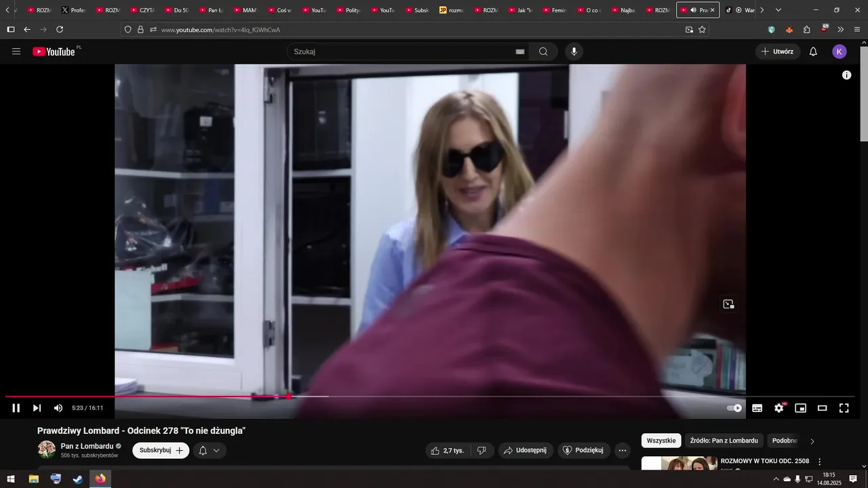Show hidden system tray icons
The width and height of the screenshot is (868, 488).
click(x=776, y=479)
